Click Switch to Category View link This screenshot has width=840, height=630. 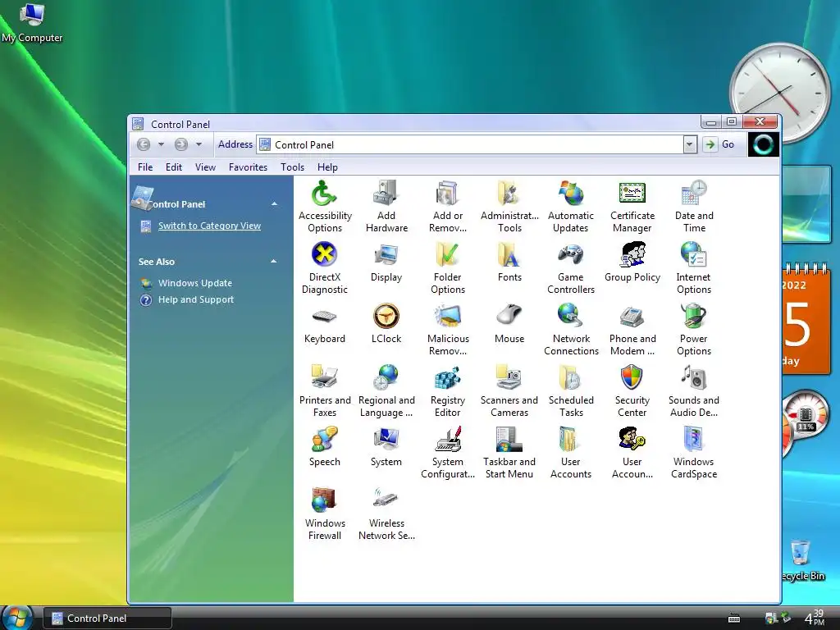[209, 226]
